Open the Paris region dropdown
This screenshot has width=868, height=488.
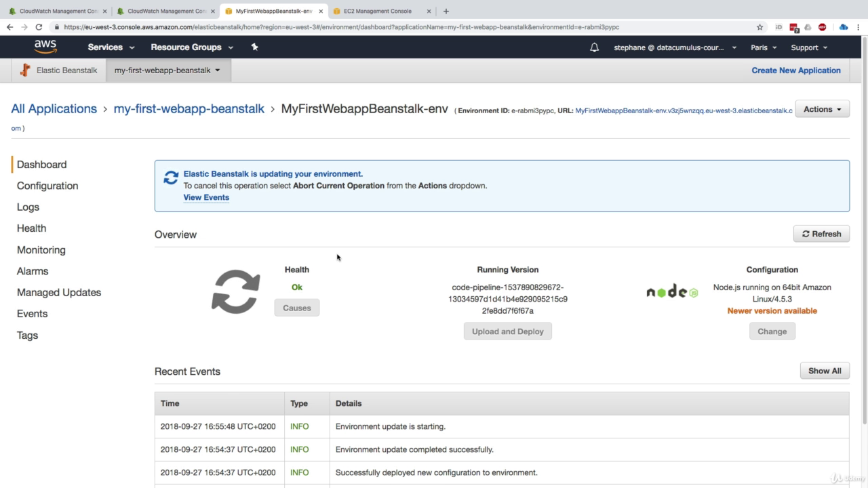tap(764, 47)
